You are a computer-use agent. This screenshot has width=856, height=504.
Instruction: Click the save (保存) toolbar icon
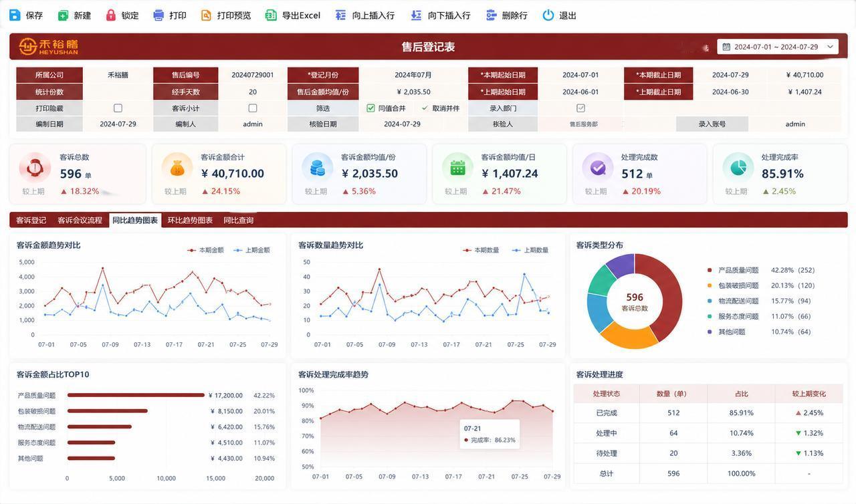(15, 15)
